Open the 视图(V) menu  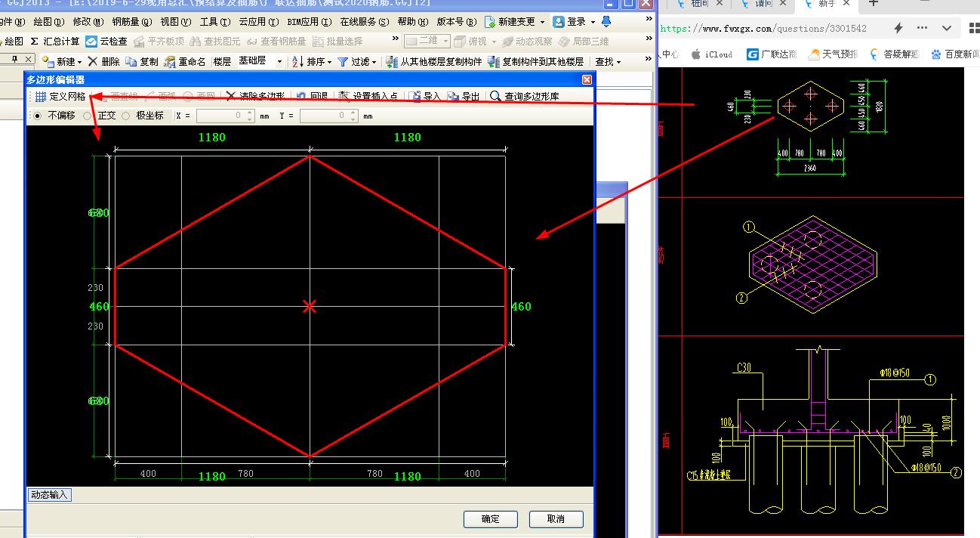(175, 22)
